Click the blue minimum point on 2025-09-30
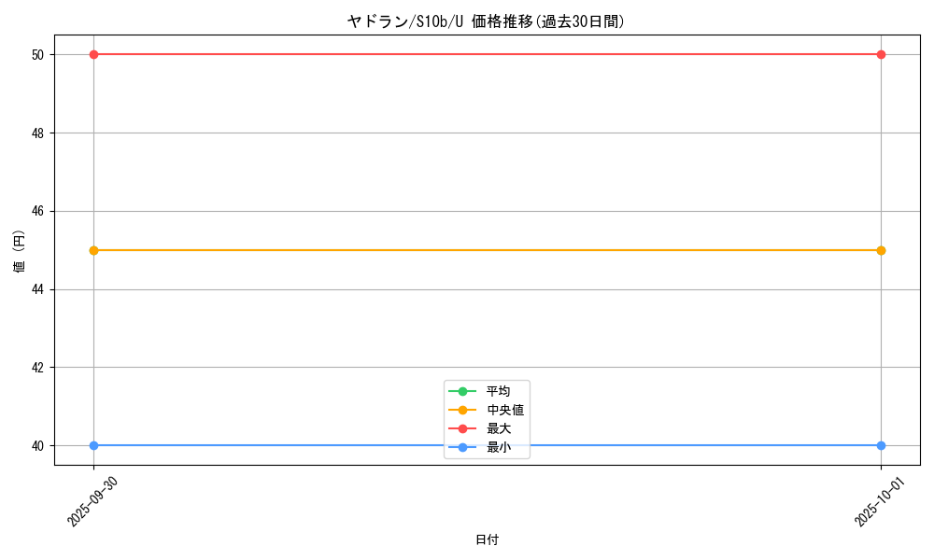The image size is (934, 560). tap(93, 445)
